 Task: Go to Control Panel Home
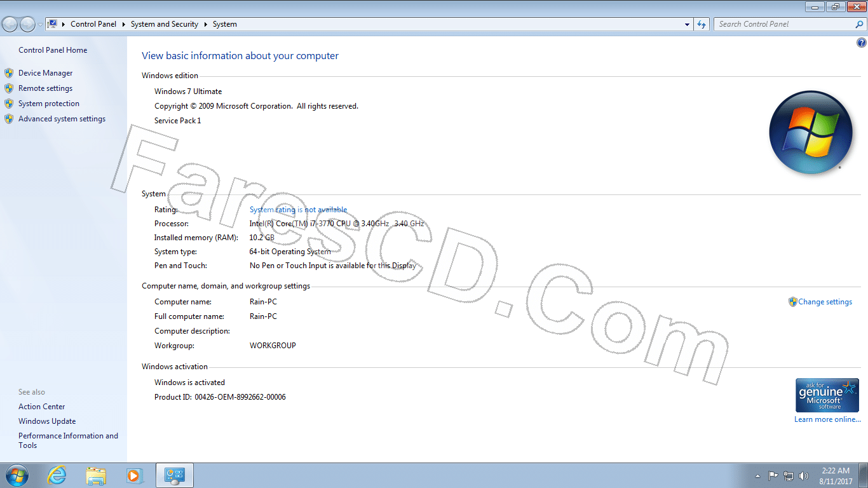pyautogui.click(x=53, y=50)
